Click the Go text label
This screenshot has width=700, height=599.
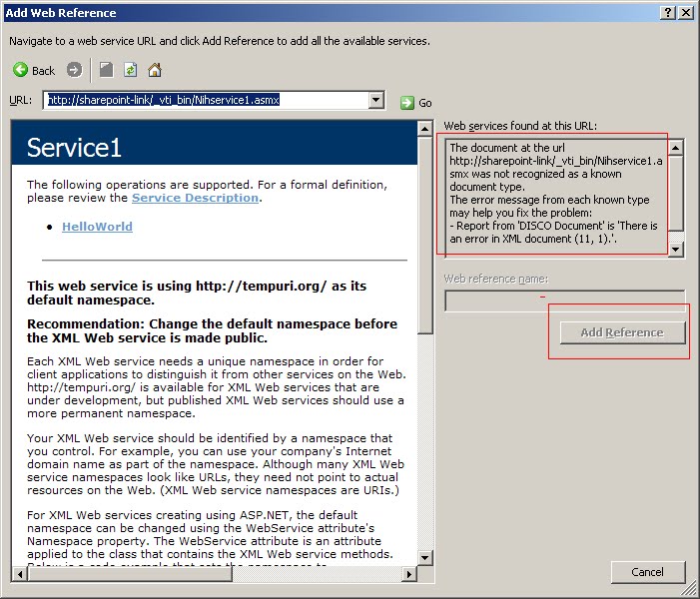[425, 103]
